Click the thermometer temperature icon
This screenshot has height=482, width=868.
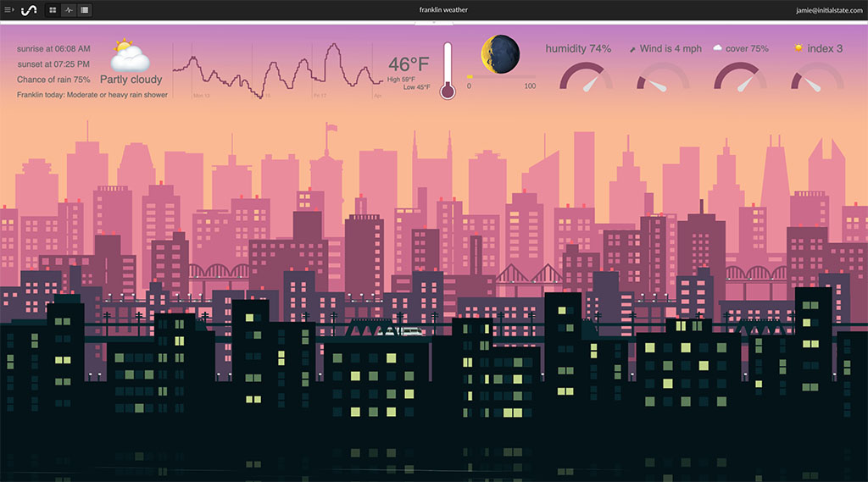[x=448, y=71]
